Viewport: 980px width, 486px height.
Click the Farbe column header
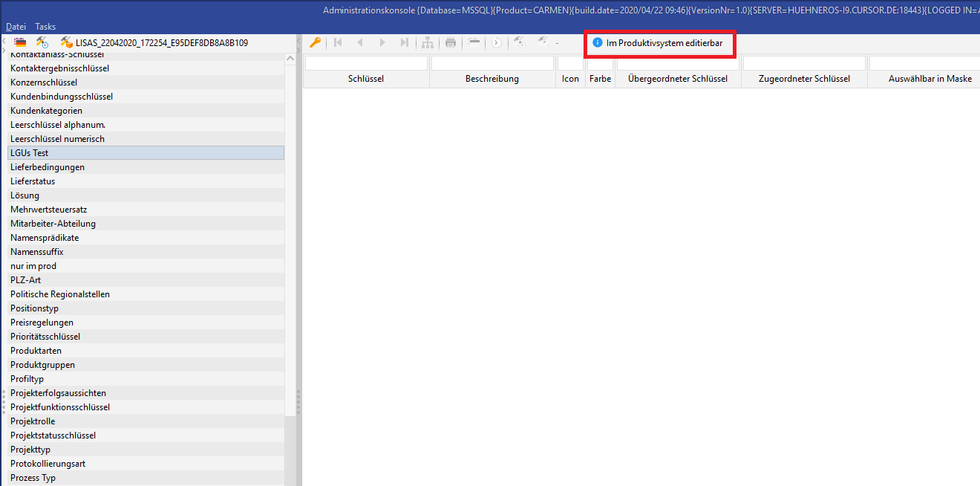(600, 79)
